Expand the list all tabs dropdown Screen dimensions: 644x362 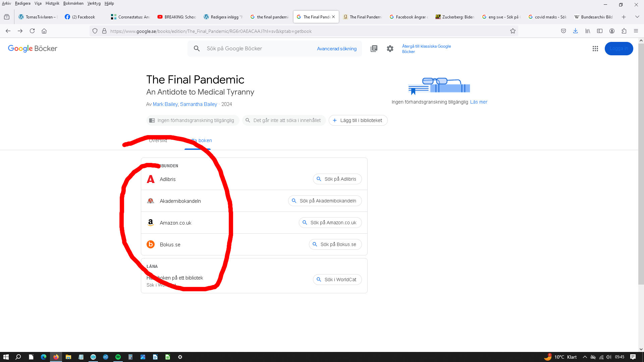[x=637, y=17]
